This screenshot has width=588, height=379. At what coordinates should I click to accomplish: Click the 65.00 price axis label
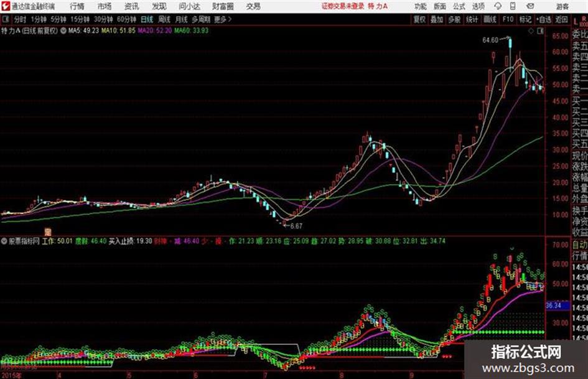tap(560, 36)
